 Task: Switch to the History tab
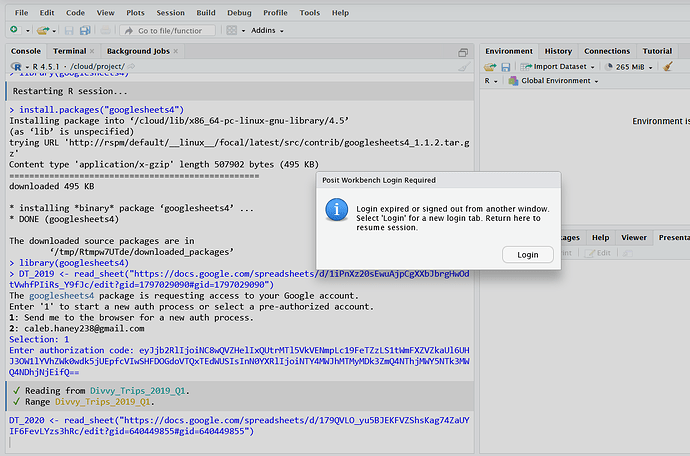(x=558, y=51)
